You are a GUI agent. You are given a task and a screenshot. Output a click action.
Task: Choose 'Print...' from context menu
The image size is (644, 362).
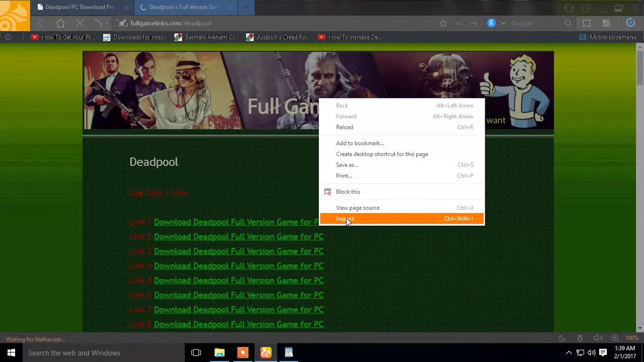402,176
